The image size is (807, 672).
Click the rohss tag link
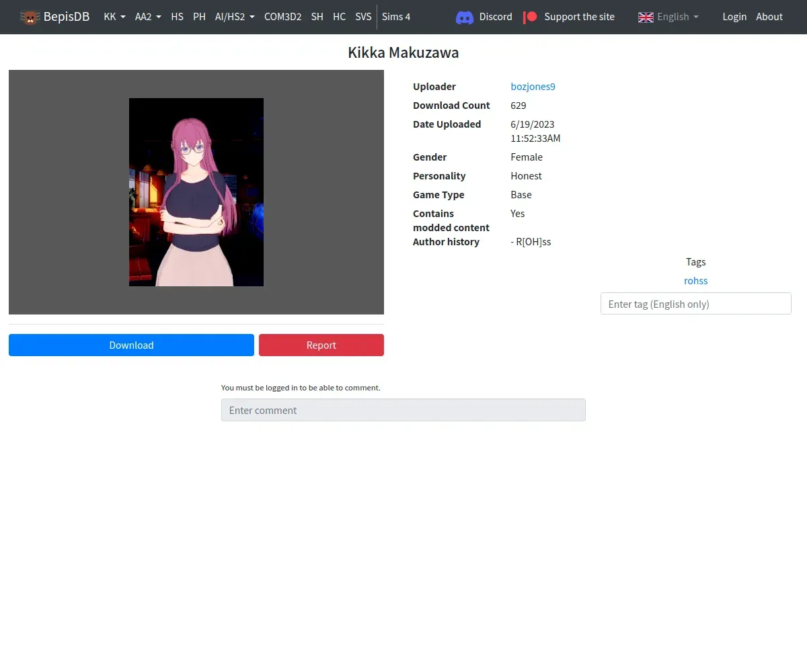click(696, 281)
